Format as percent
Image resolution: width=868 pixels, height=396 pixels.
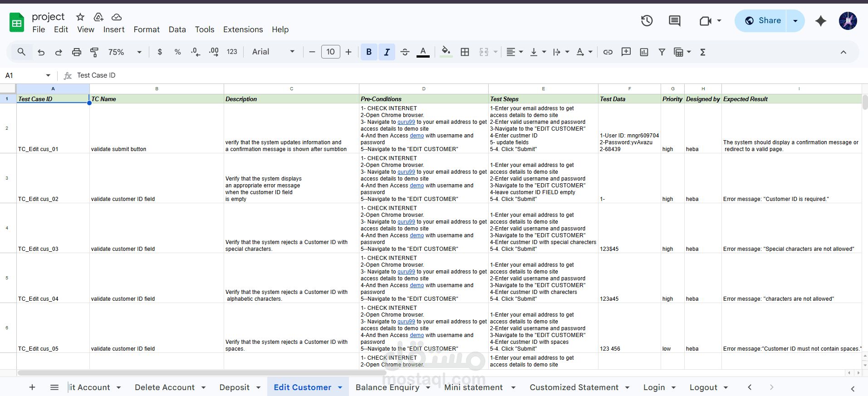point(177,52)
